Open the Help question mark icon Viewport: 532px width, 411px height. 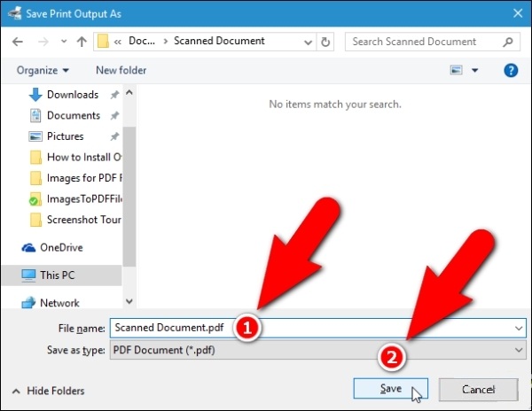[511, 70]
